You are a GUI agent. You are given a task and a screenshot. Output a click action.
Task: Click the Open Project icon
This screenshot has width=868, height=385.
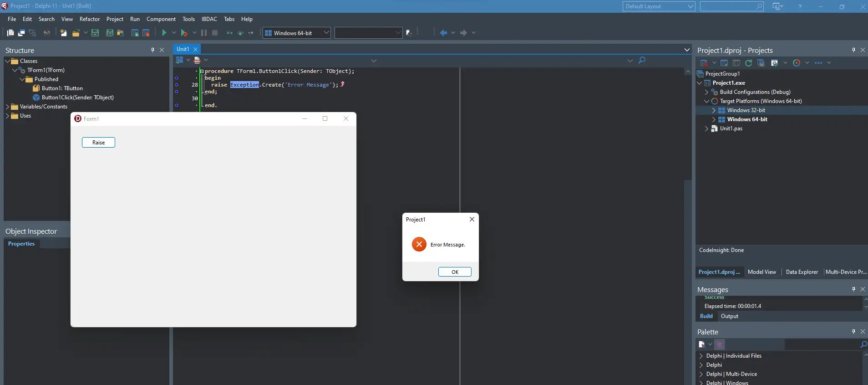(x=120, y=32)
